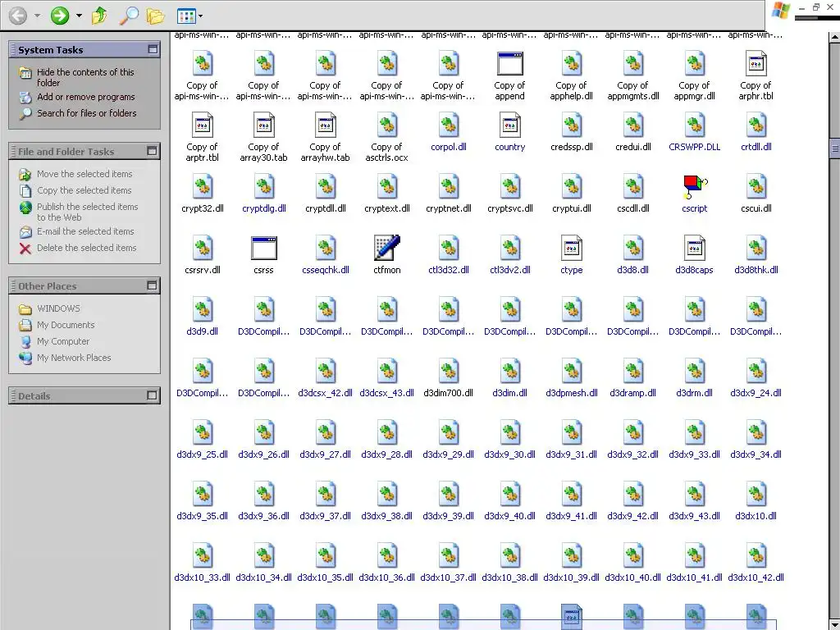Open My Computer from Other Places
Image resolution: width=840 pixels, height=630 pixels.
[x=63, y=341]
